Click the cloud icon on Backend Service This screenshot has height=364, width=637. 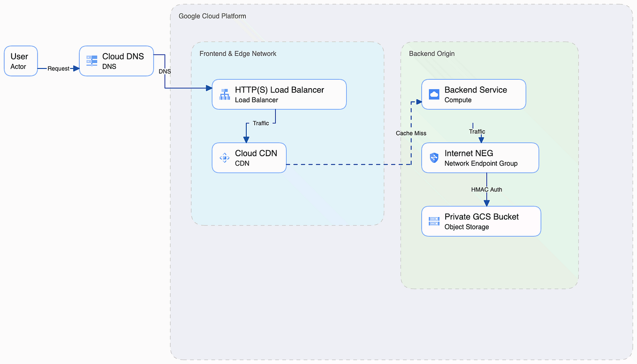pyautogui.click(x=433, y=94)
